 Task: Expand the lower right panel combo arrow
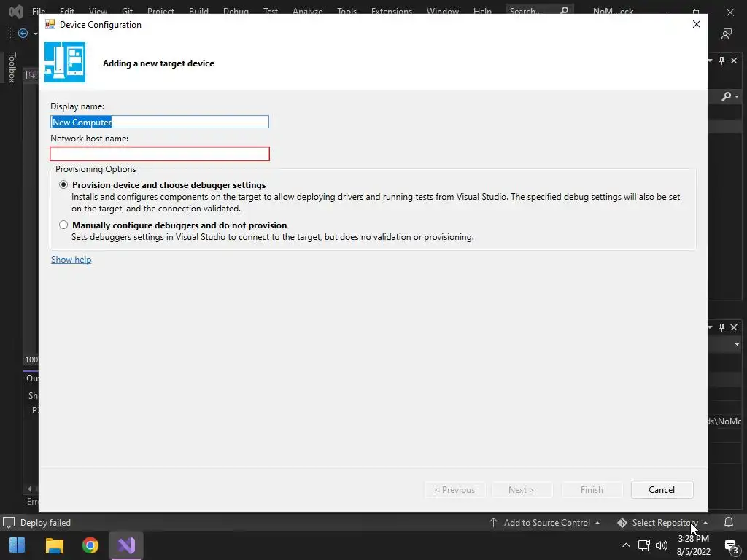point(737,344)
